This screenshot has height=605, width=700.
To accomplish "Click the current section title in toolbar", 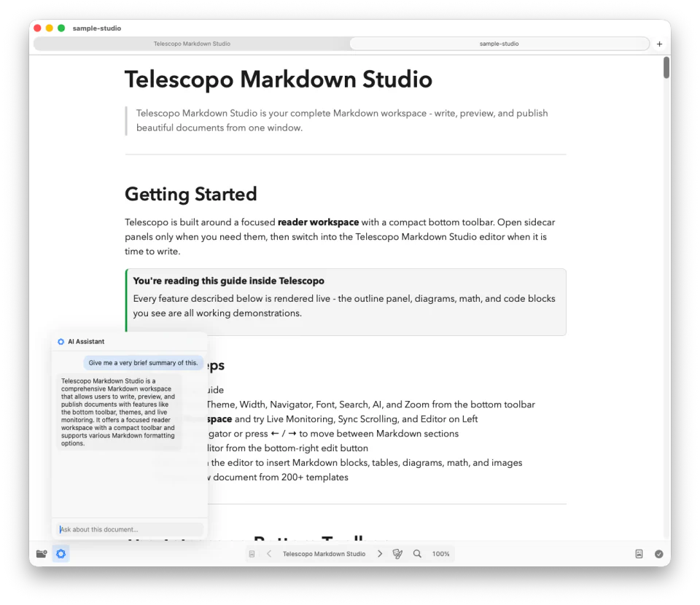I will click(324, 554).
